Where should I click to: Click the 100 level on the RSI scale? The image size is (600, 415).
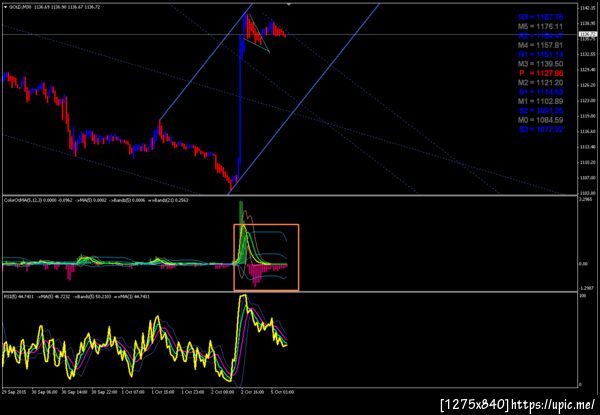583,296
